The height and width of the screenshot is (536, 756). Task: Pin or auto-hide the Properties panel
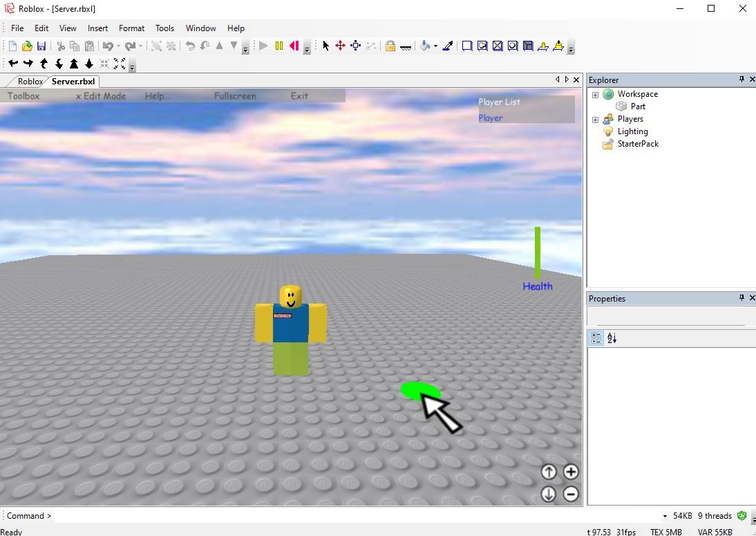click(x=741, y=297)
